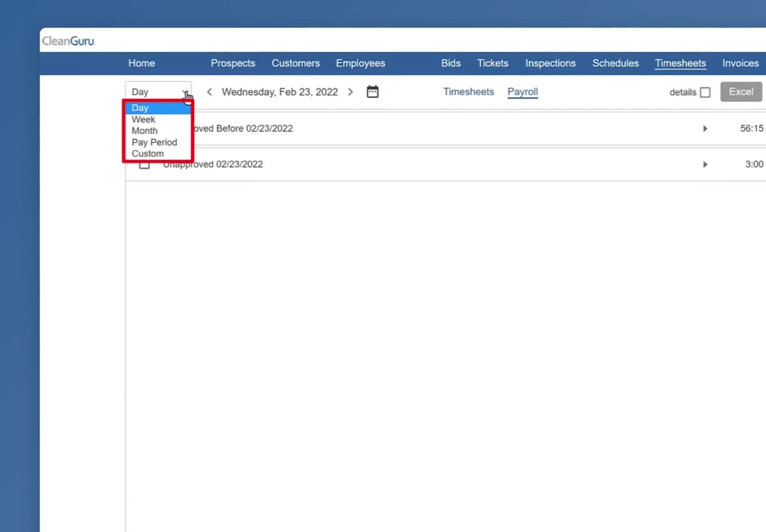Go to next day arrow
Image resolution: width=766 pixels, height=532 pixels.
350,91
